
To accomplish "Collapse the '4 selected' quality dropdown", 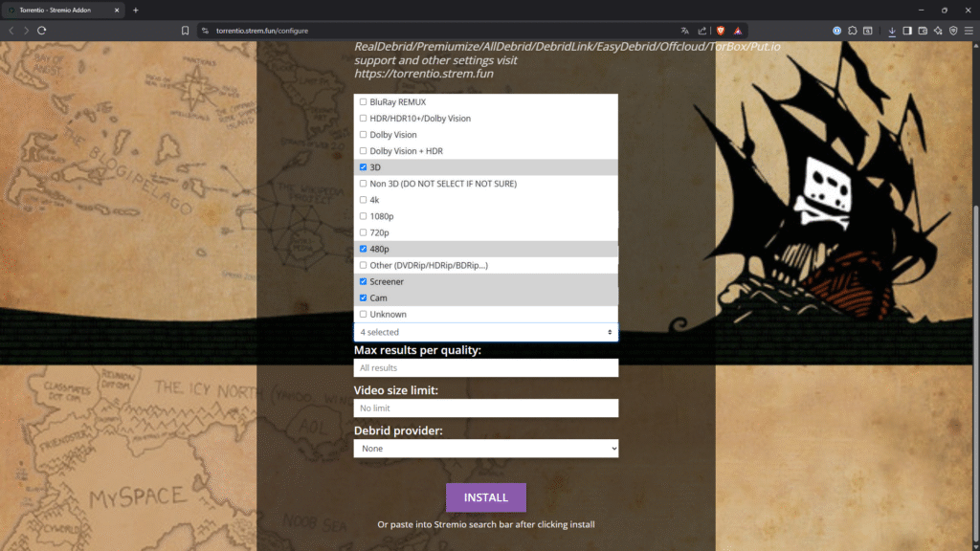I will [x=485, y=332].
